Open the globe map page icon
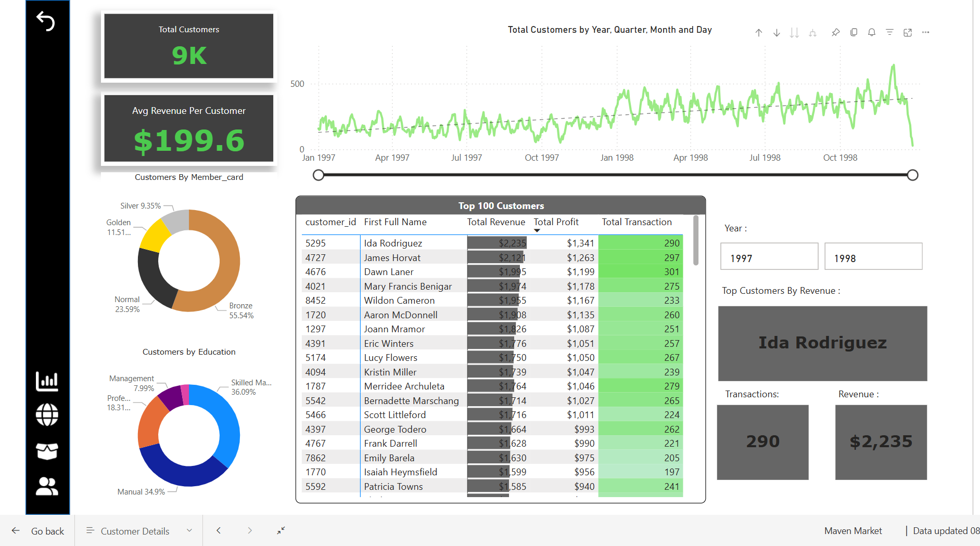The image size is (980, 546). (47, 415)
